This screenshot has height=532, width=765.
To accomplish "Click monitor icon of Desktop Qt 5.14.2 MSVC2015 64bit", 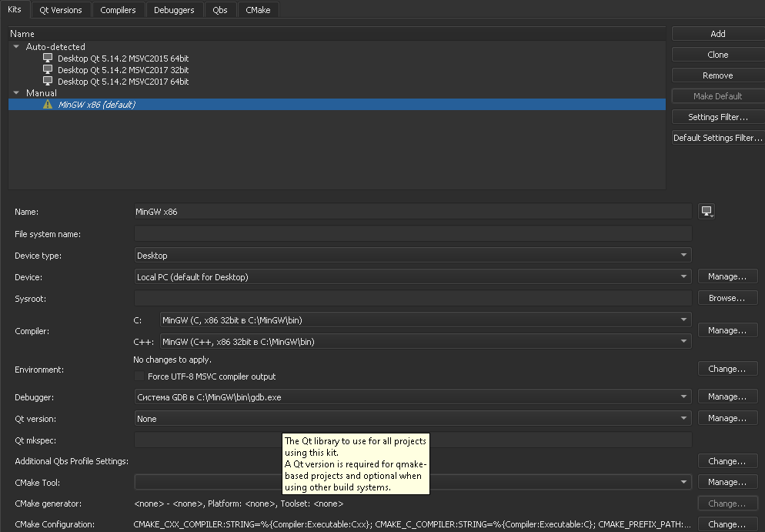I will click(48, 58).
